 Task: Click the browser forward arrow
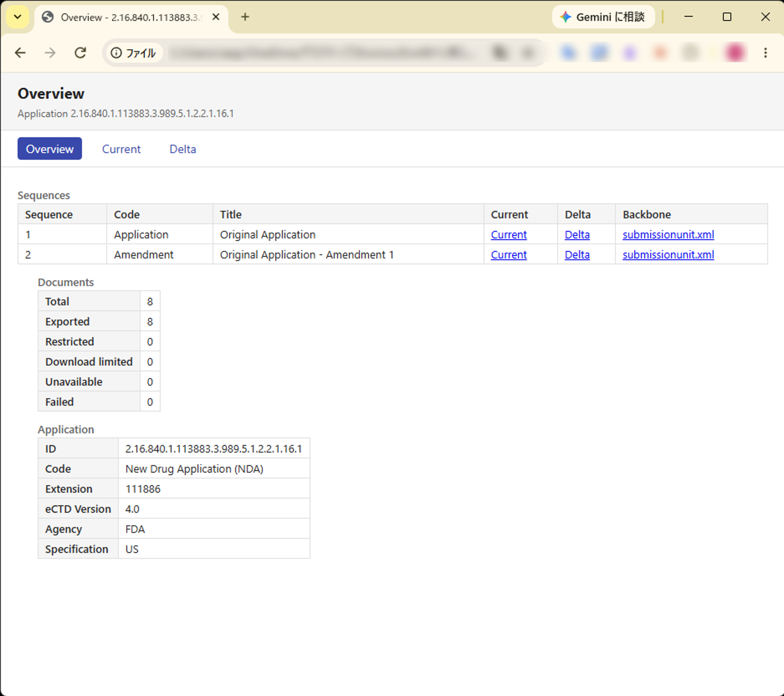[x=50, y=53]
